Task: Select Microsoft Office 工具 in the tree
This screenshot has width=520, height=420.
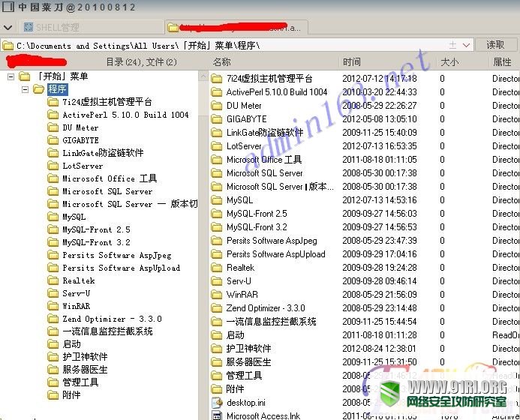Action: click(x=110, y=178)
